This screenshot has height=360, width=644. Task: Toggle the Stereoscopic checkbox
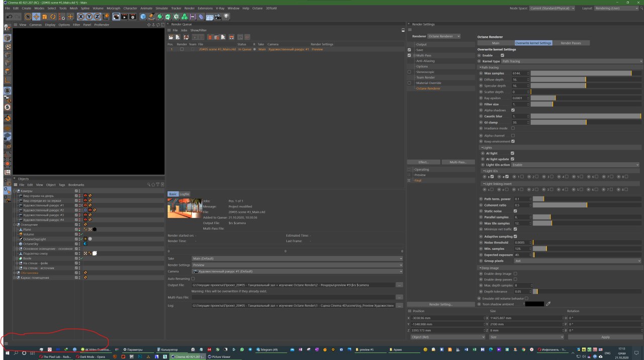click(409, 72)
